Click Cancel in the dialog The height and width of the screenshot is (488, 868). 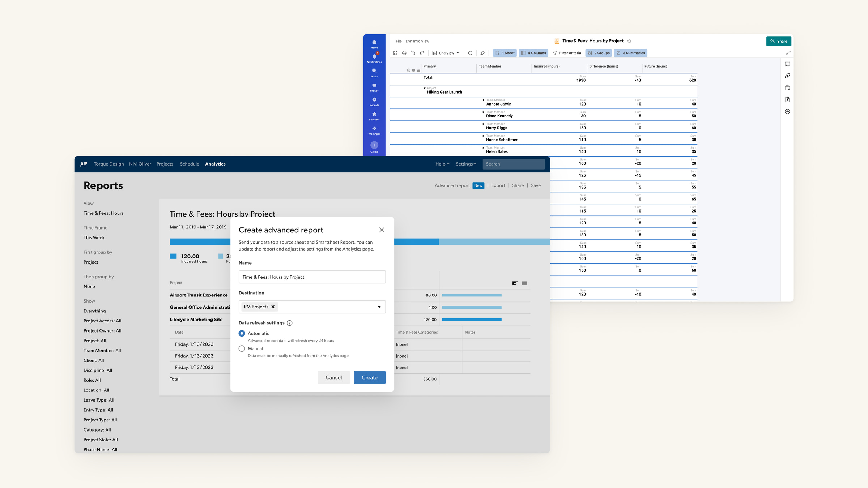coord(333,377)
